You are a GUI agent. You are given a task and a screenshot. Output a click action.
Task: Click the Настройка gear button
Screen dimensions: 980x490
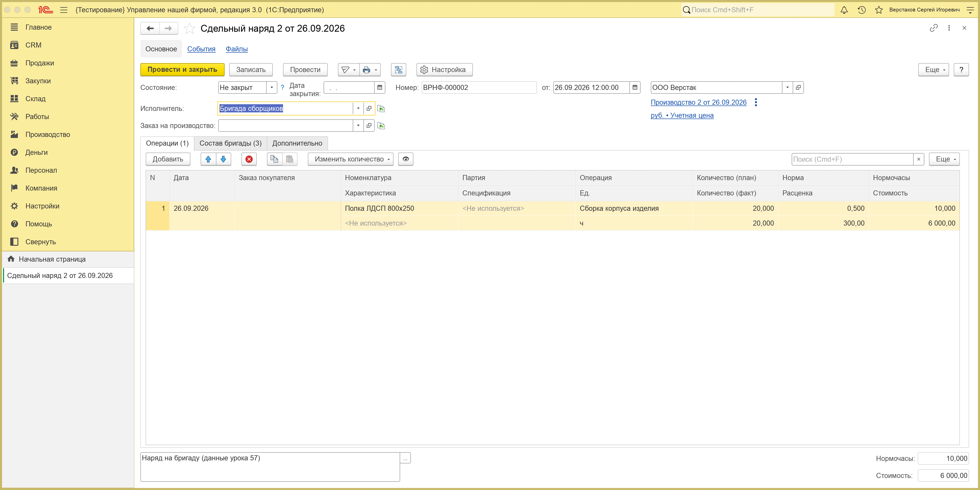444,70
